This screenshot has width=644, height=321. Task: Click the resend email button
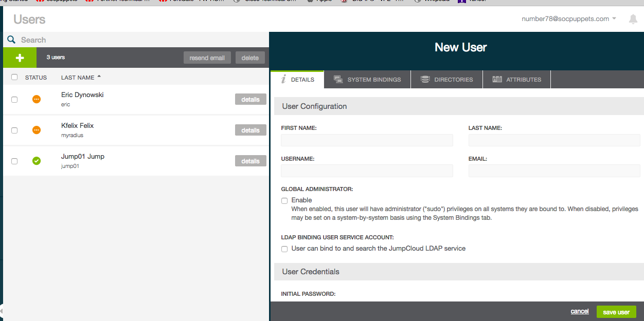click(x=207, y=58)
